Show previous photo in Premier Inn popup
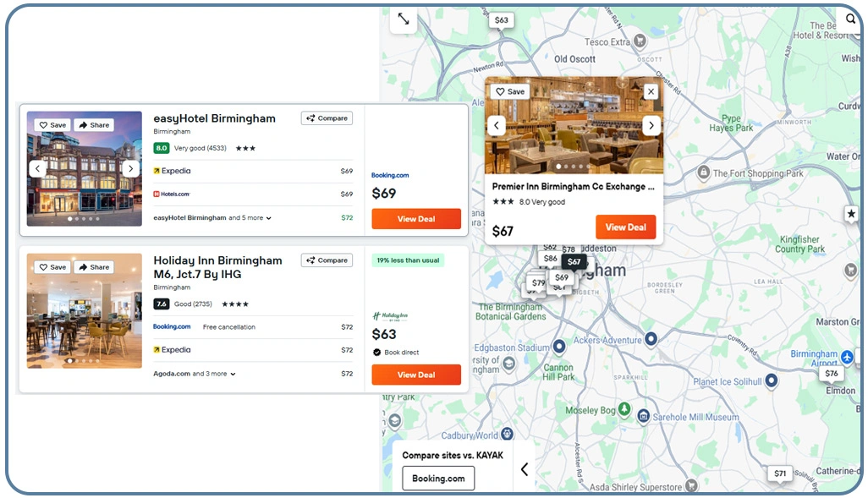This screenshot has width=868, height=498. tap(497, 126)
